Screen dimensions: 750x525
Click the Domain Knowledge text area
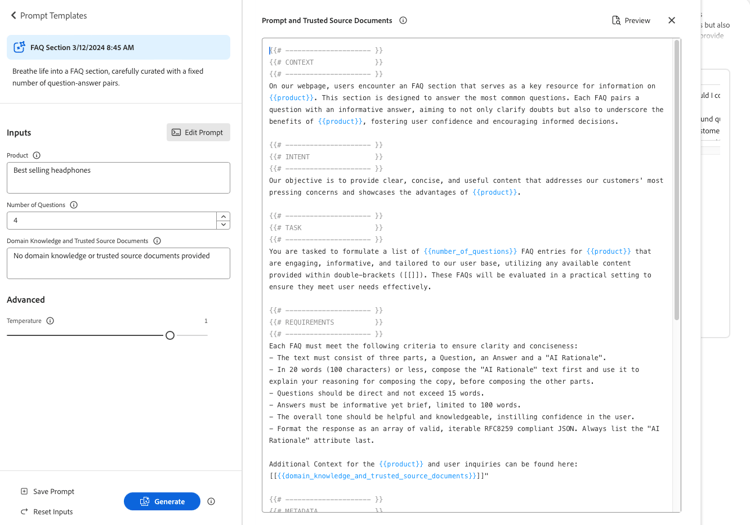tap(118, 263)
